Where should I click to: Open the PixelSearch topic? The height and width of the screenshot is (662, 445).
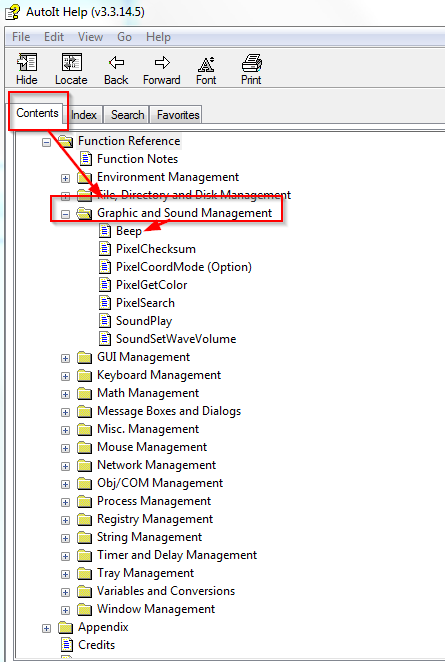(x=145, y=303)
